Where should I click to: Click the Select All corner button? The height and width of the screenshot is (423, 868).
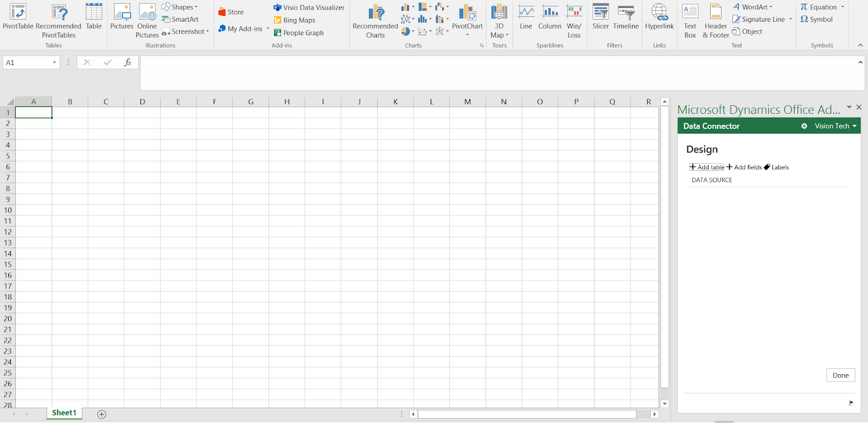8,101
